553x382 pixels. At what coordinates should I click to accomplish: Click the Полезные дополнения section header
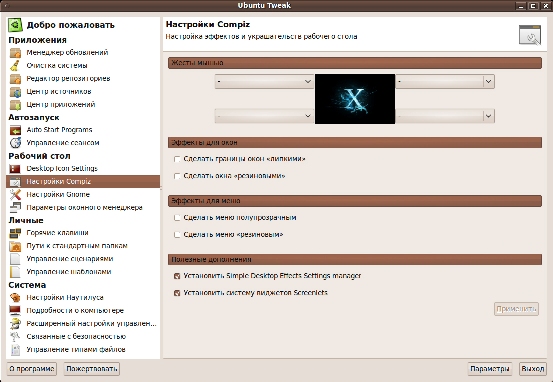pos(355,260)
